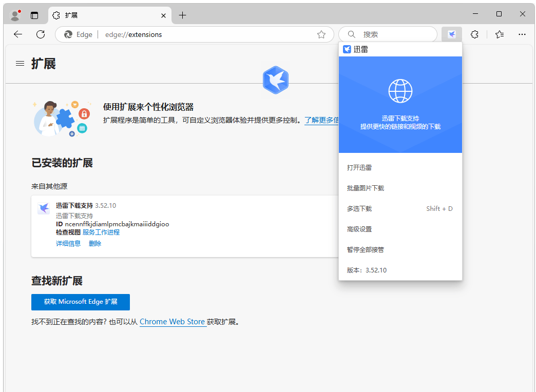Select 批量图片下载 in the popup
Image resolution: width=536 pixels, height=392 pixels.
(366, 188)
